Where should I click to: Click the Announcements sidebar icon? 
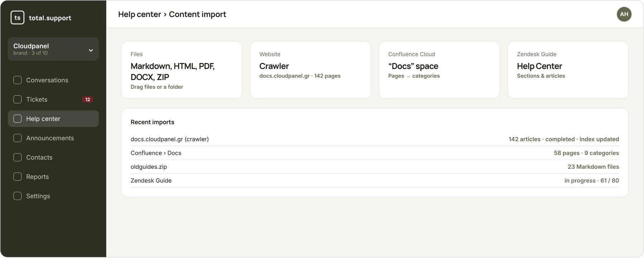pos(18,138)
